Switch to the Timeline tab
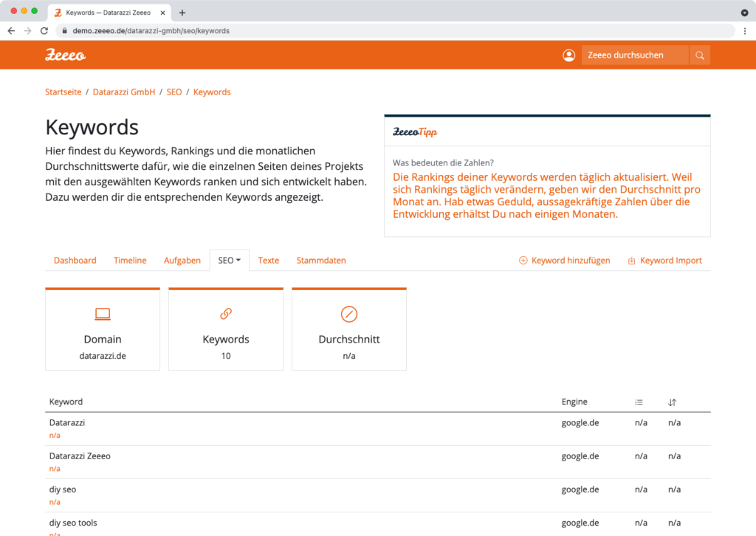This screenshot has height=536, width=756. 130,261
